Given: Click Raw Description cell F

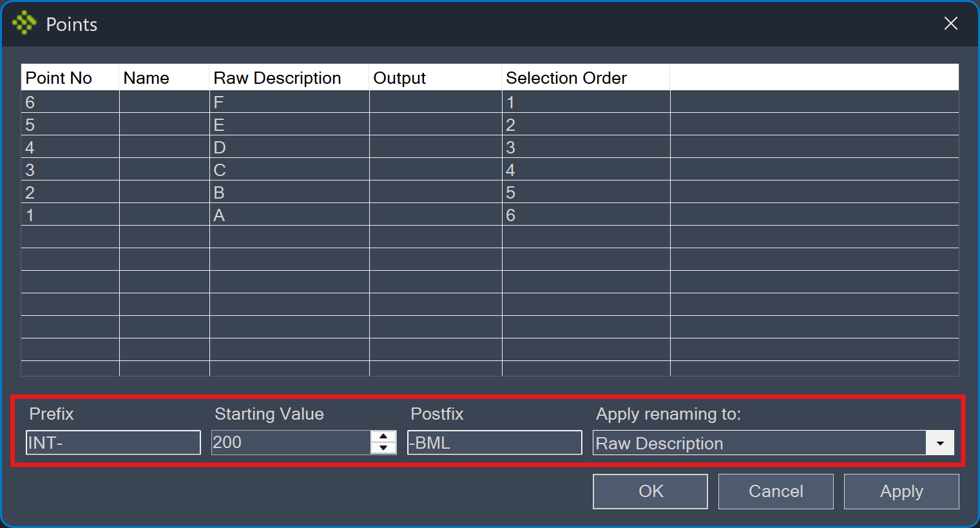Looking at the screenshot, I should point(289,102).
